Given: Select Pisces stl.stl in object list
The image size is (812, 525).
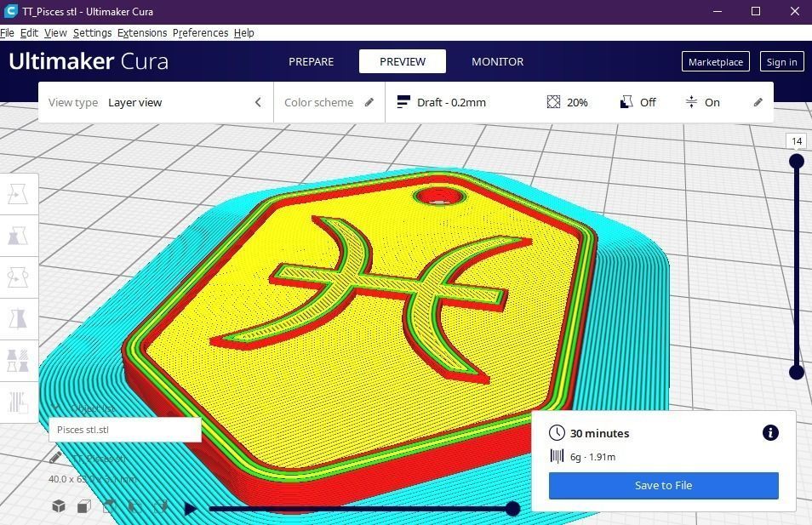Looking at the screenshot, I should [125, 430].
